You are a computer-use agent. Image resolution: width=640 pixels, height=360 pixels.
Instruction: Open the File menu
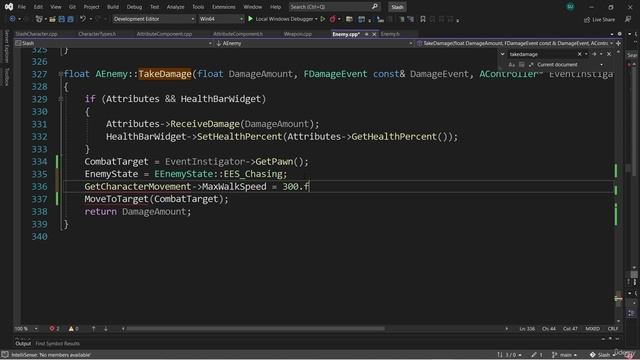22,7
